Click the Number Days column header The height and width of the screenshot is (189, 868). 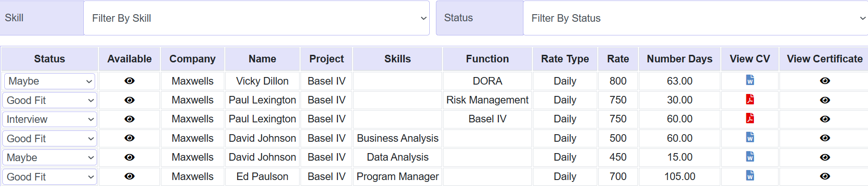[x=680, y=59]
